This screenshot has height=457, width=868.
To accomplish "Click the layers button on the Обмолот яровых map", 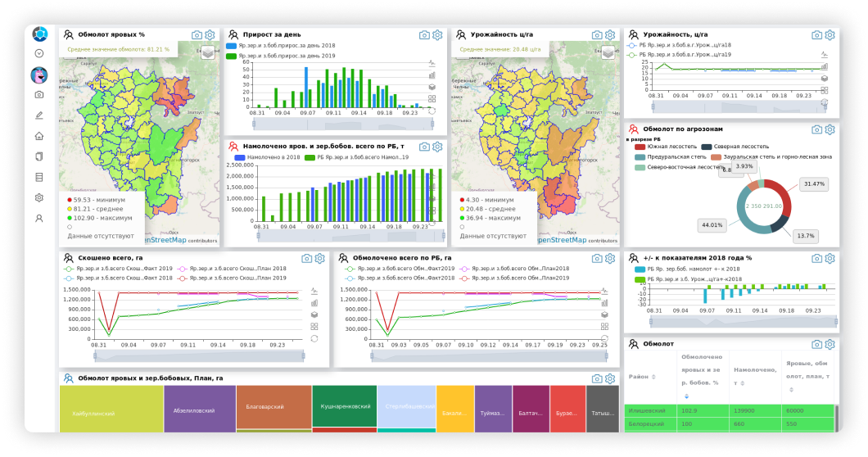I will click(208, 52).
